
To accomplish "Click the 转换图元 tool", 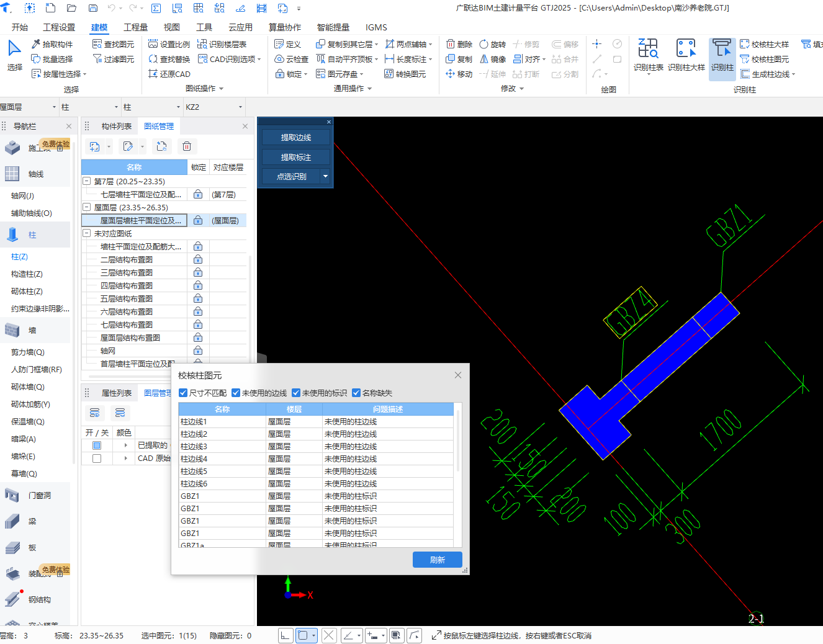I will [405, 74].
